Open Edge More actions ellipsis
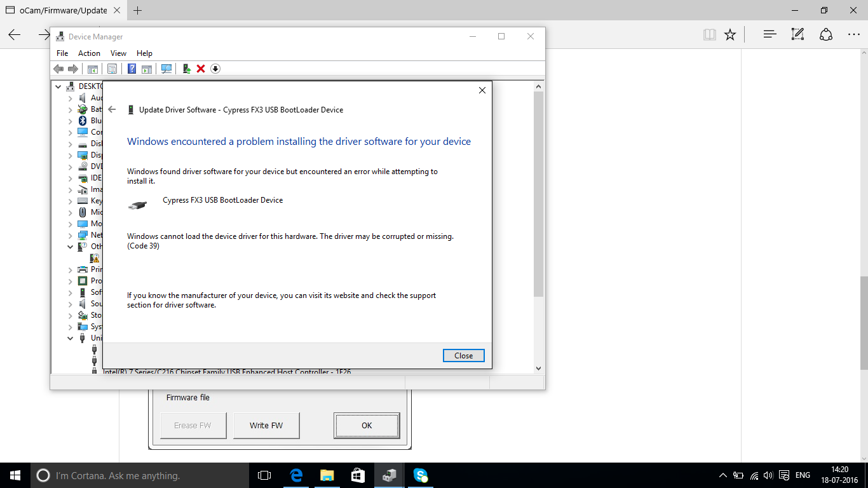Image resolution: width=868 pixels, height=488 pixels. click(x=853, y=35)
